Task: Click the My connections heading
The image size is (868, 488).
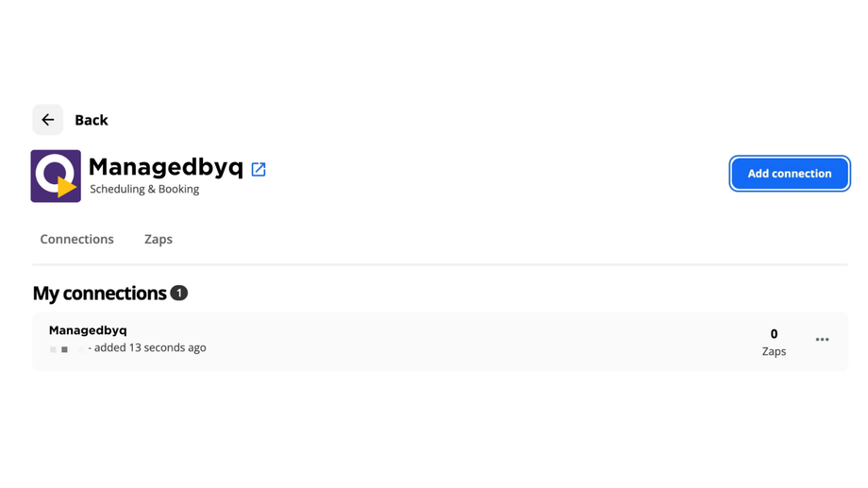Action: coord(99,294)
